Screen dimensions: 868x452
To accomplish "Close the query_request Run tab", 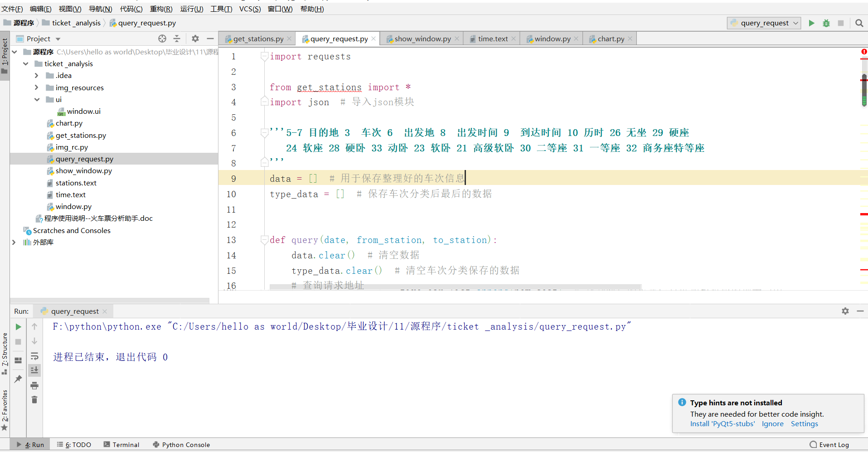I will click(105, 311).
